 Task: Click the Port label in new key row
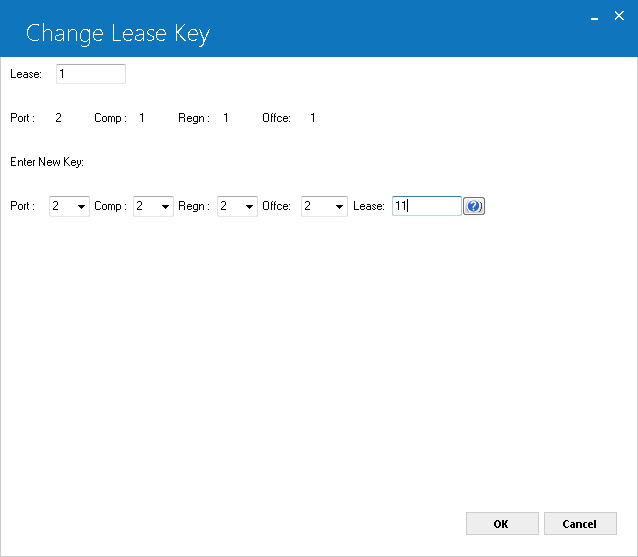tap(22, 206)
